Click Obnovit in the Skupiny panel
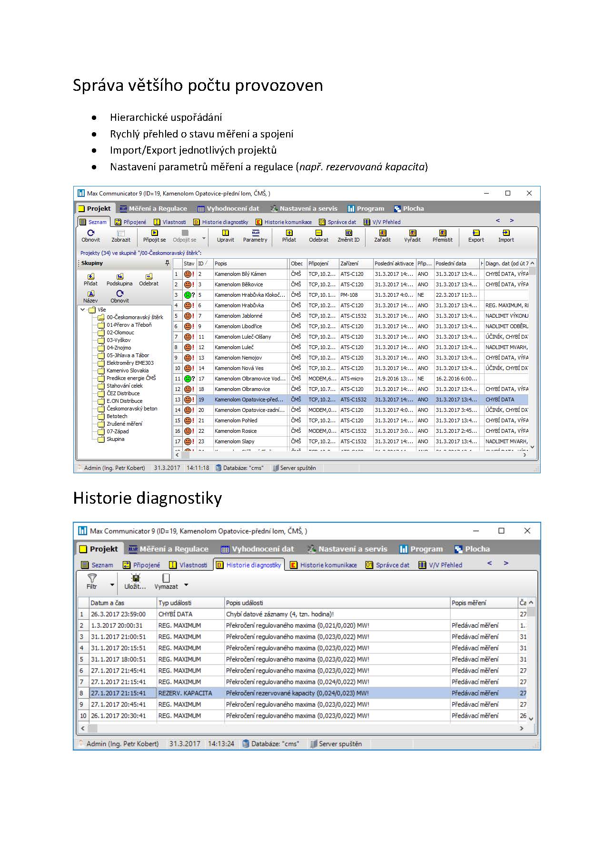 pyautogui.click(x=119, y=297)
